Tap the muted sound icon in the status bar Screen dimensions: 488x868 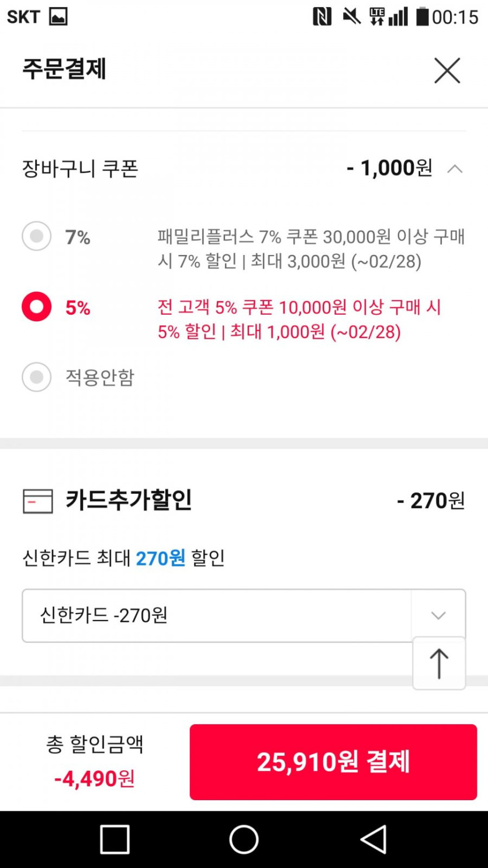(x=351, y=17)
